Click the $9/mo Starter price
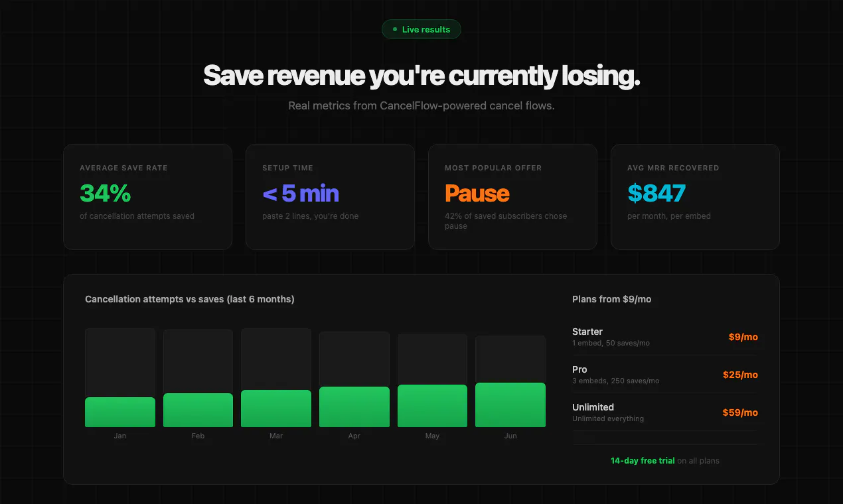 [x=743, y=337]
